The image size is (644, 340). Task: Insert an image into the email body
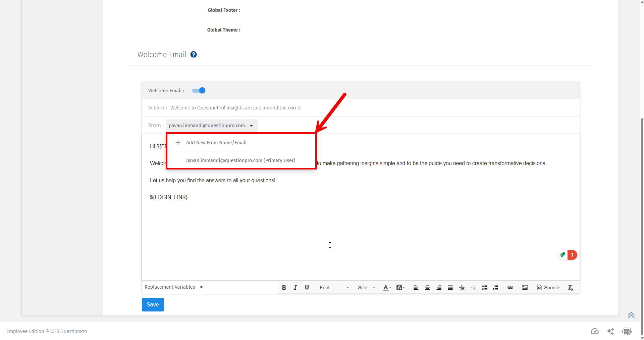pyautogui.click(x=525, y=287)
